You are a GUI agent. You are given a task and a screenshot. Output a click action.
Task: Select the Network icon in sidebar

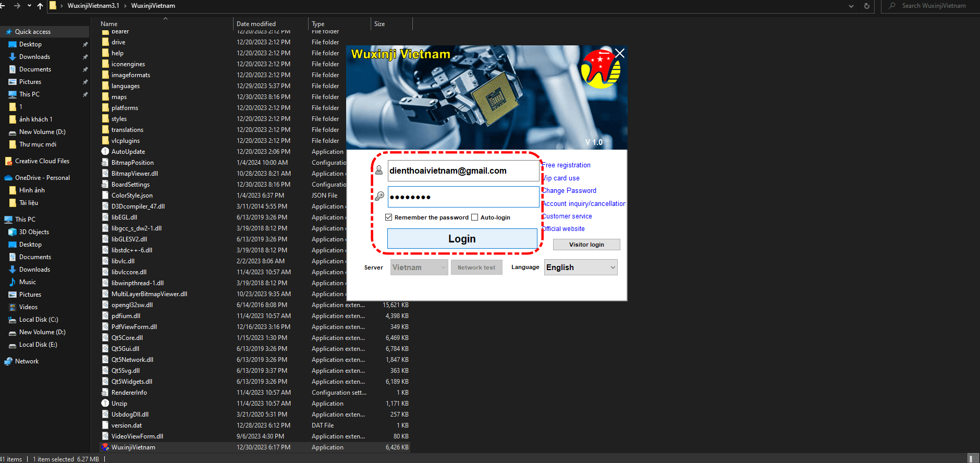8,361
